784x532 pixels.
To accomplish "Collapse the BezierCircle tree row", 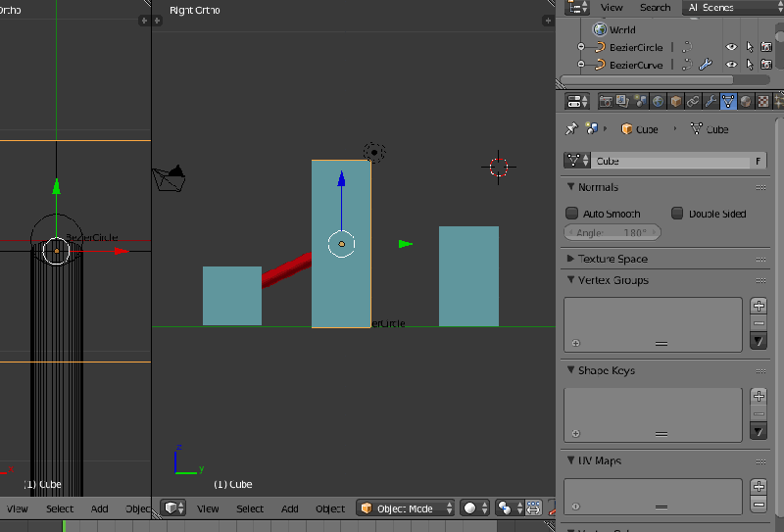I will (x=580, y=47).
